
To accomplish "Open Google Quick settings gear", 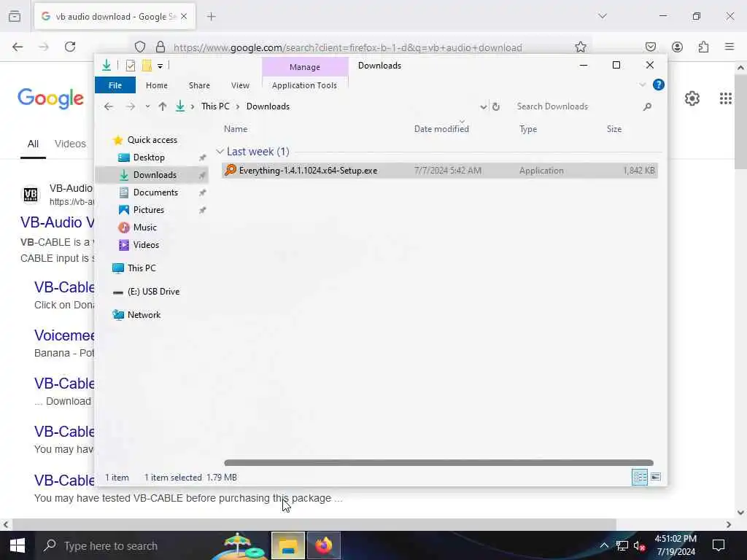I will [692, 98].
